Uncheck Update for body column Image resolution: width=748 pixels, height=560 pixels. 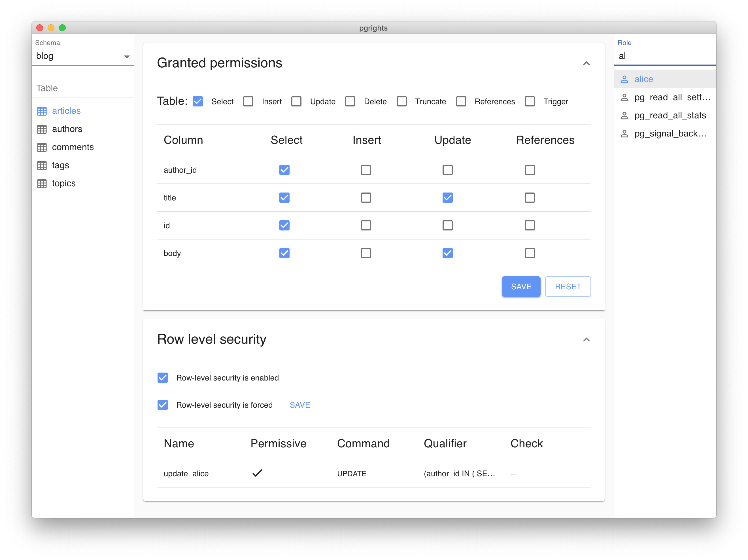[448, 253]
